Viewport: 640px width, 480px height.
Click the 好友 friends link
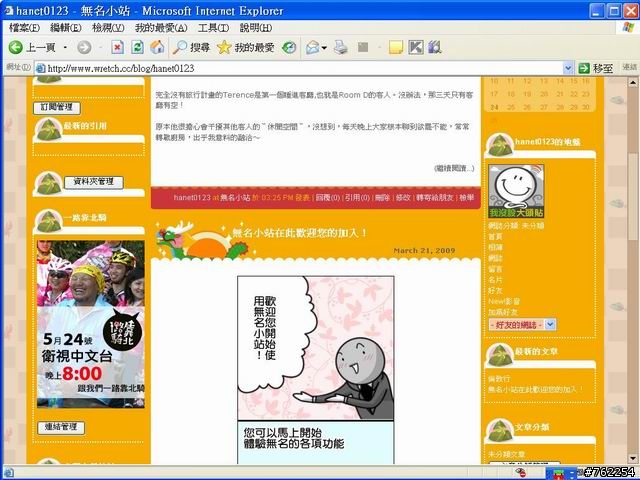point(496,291)
